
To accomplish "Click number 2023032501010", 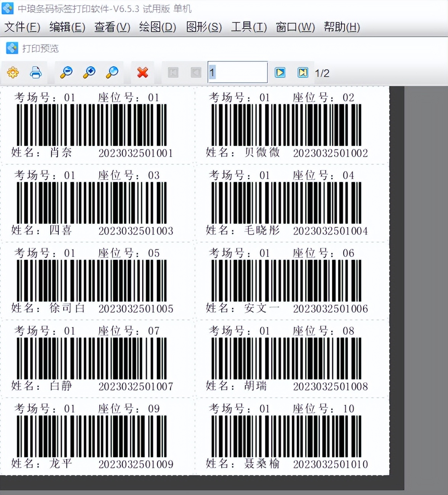I will 330,464.
